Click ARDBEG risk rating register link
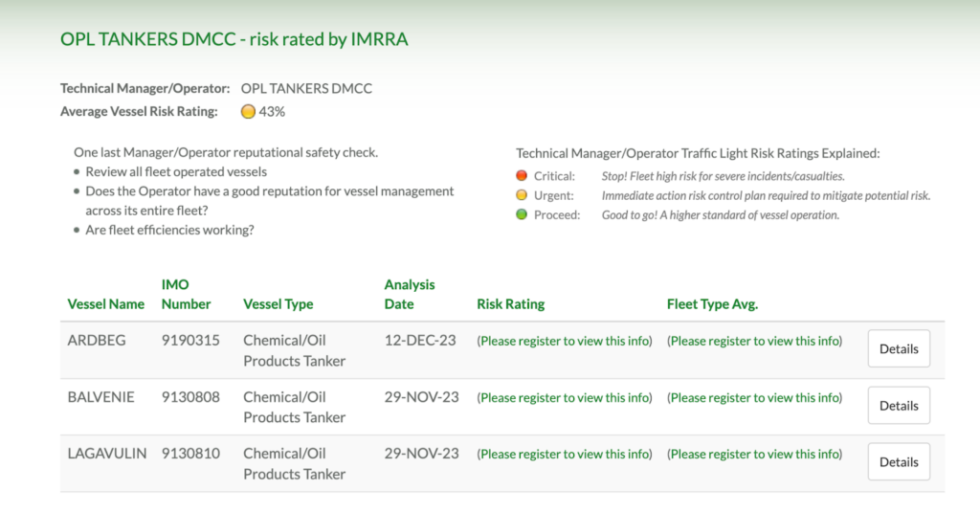Viewport: 980px width, 513px height. pyautogui.click(x=565, y=341)
